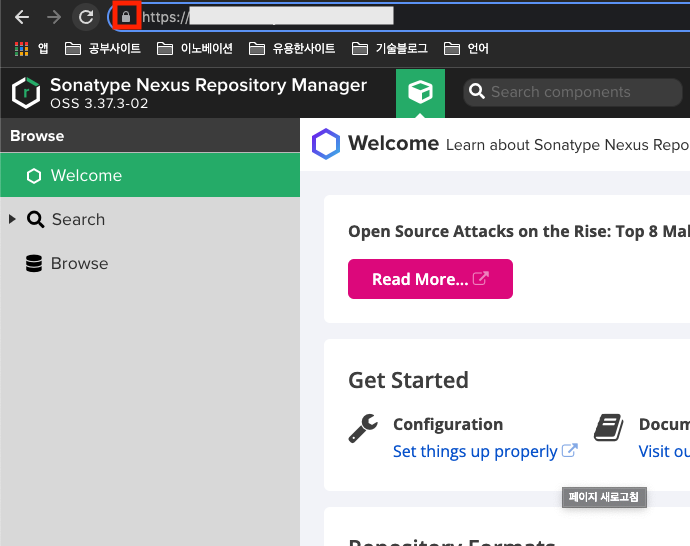Viewport: 690px width, 546px height.
Task: Click the Configuration label
Action: click(448, 424)
